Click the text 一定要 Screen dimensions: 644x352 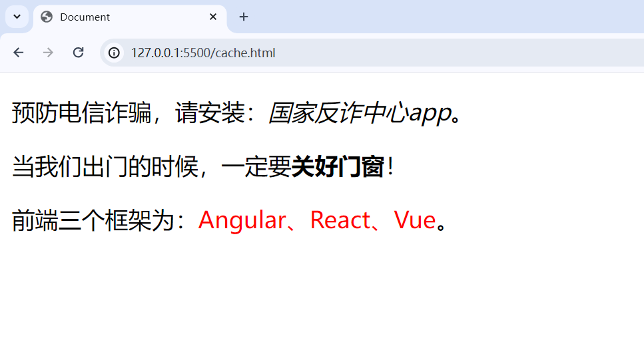[x=256, y=166]
